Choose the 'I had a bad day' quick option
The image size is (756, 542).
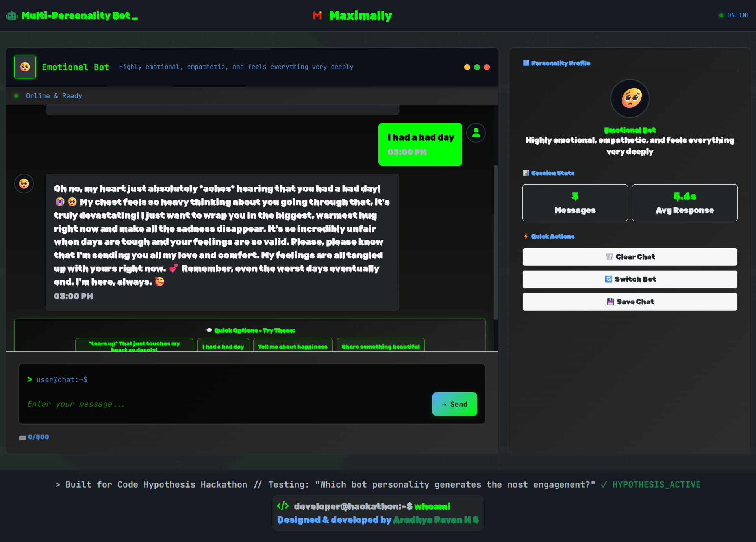click(x=223, y=346)
